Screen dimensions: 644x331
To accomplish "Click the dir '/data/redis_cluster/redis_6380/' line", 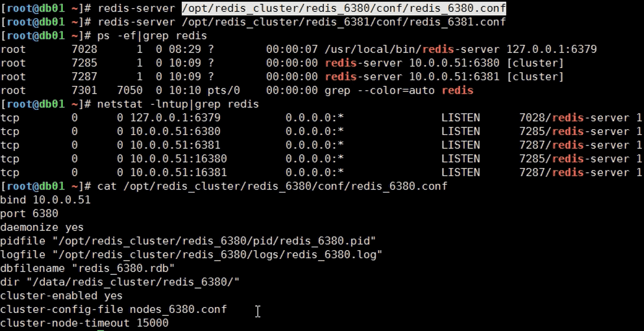I will [x=120, y=282].
